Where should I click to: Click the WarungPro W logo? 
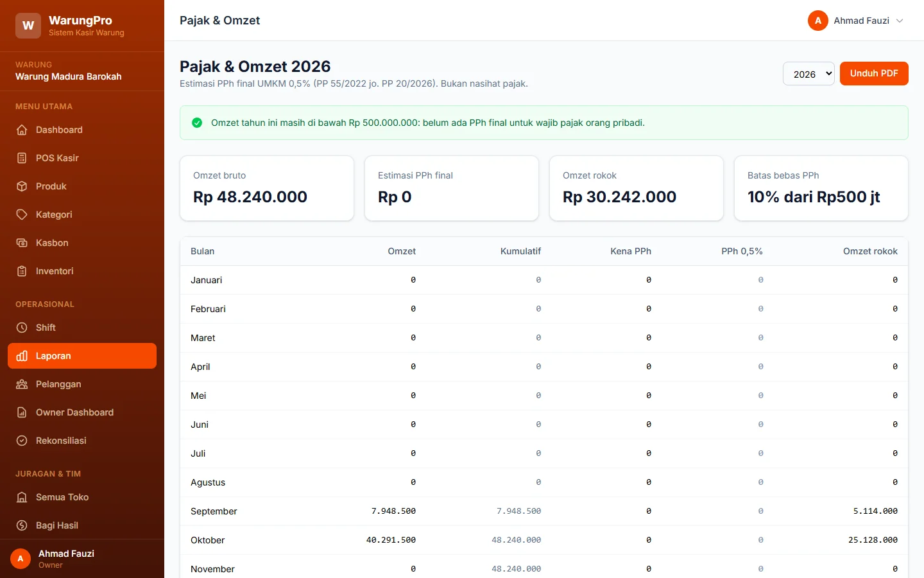pos(28,26)
